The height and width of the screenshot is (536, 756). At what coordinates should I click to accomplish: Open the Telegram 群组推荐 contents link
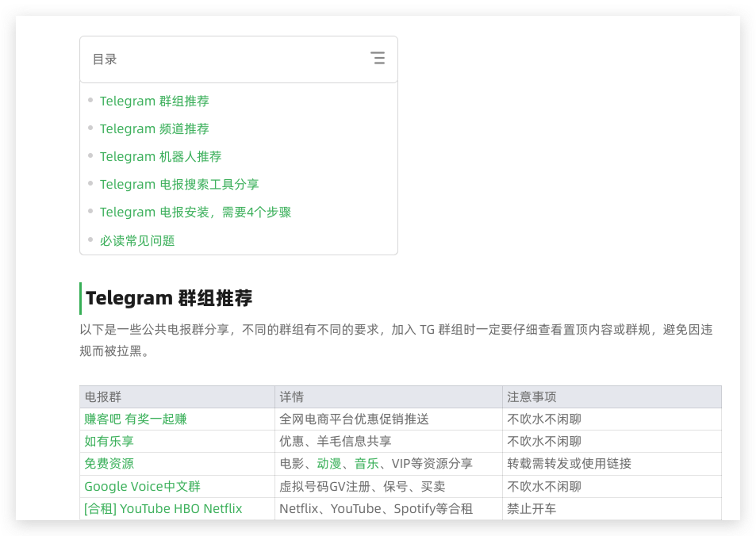tap(154, 101)
